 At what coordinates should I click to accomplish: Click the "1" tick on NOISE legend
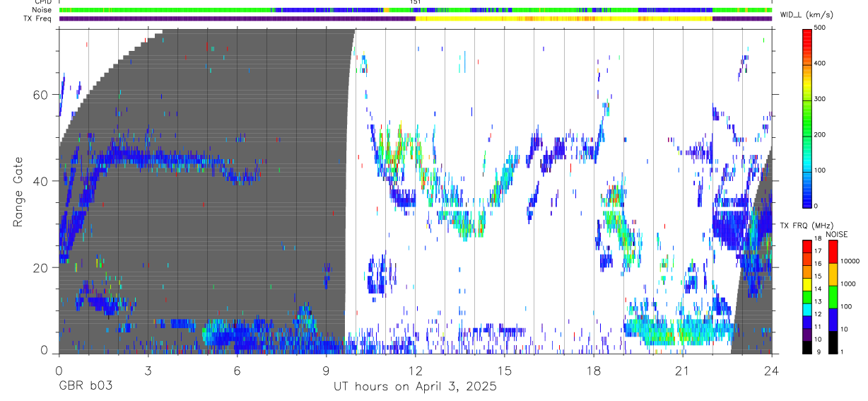(842, 352)
